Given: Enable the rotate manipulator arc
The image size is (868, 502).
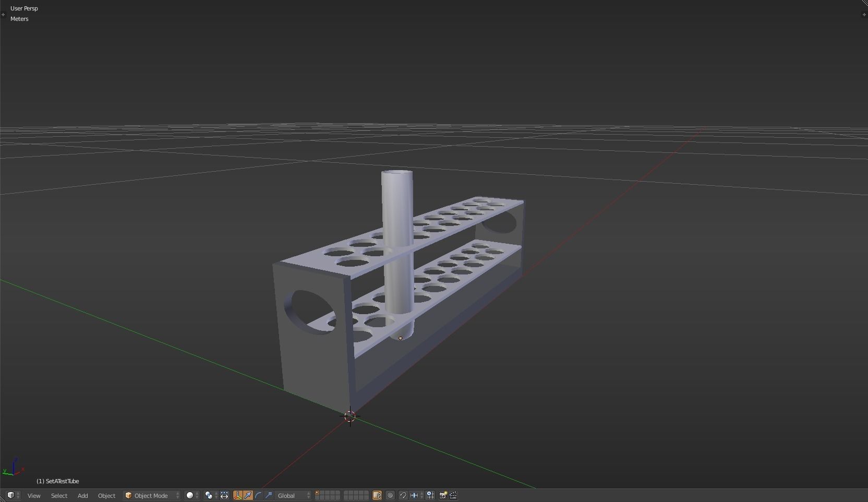Looking at the screenshot, I should pyautogui.click(x=258, y=495).
